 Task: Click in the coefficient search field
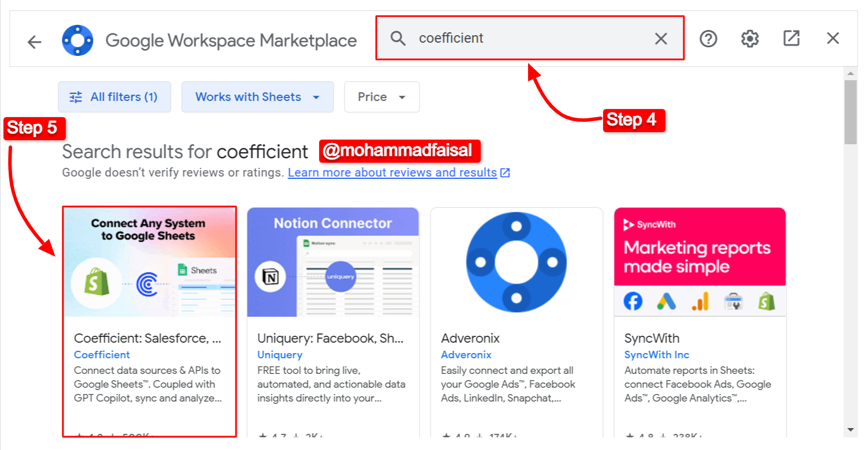[531, 39]
